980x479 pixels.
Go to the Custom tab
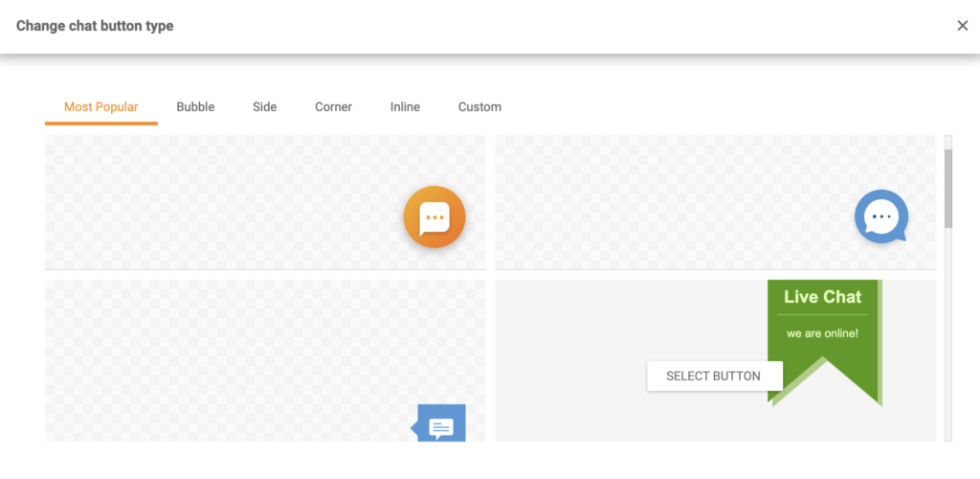479,107
